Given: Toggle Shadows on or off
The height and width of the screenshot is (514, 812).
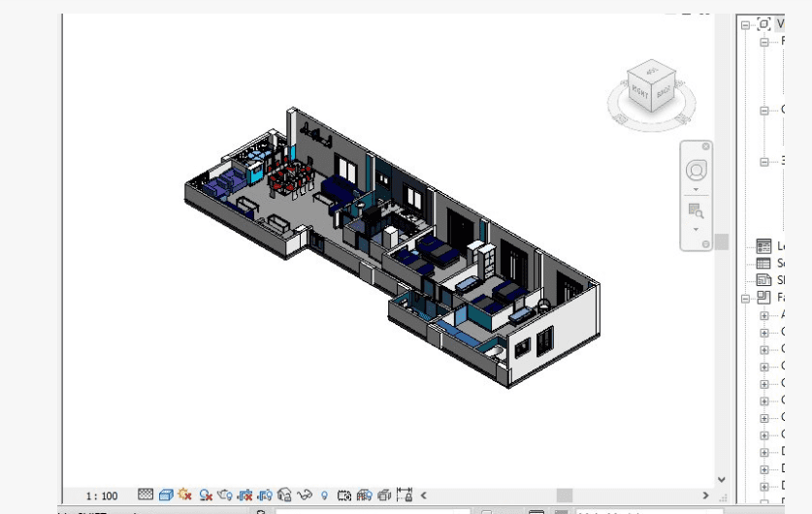Looking at the screenshot, I should click(206, 496).
